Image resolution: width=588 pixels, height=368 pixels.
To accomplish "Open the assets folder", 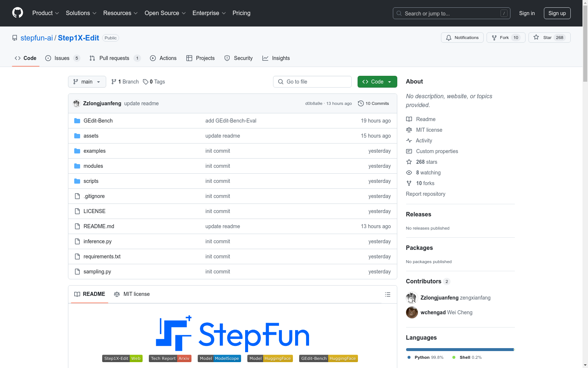I will coord(91,136).
